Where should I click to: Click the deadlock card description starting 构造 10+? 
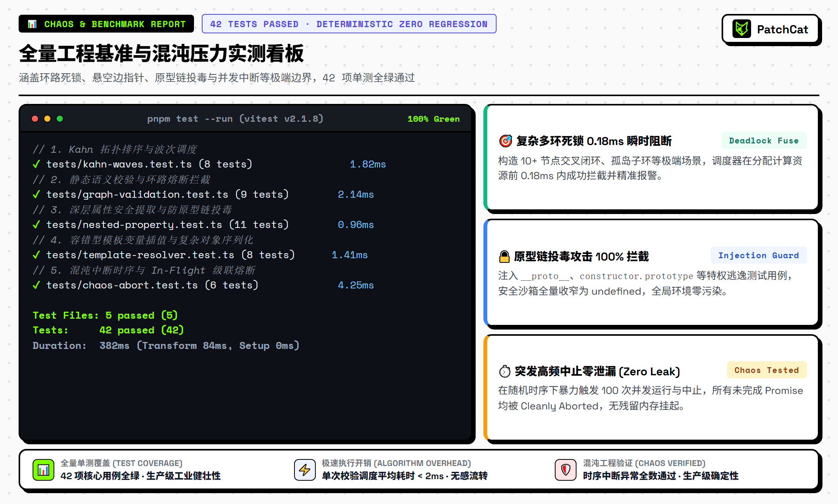click(650, 168)
